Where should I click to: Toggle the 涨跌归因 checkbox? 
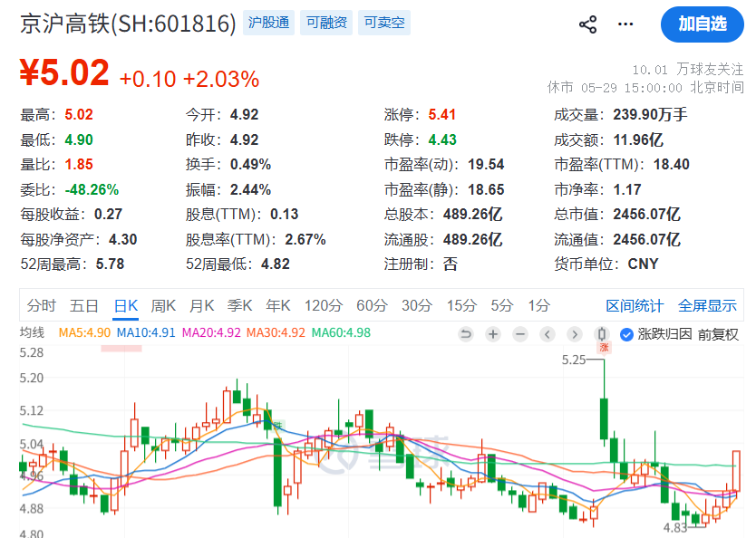click(x=626, y=334)
